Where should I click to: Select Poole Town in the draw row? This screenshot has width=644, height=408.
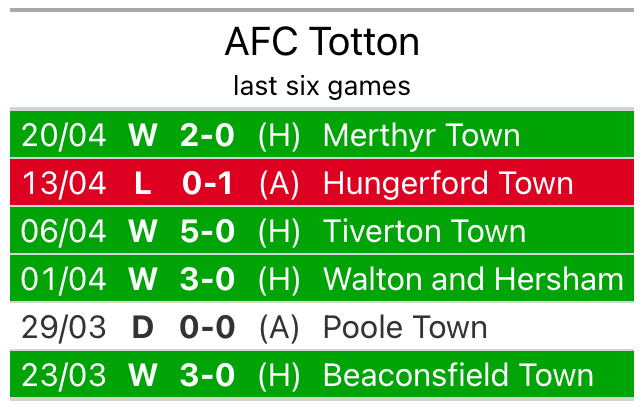pos(405,327)
